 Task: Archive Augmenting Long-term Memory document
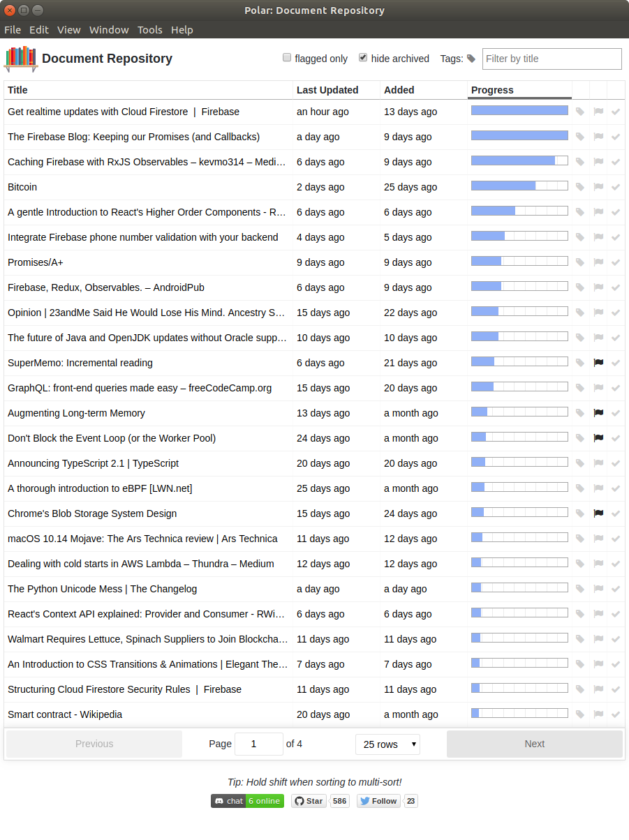pos(616,413)
